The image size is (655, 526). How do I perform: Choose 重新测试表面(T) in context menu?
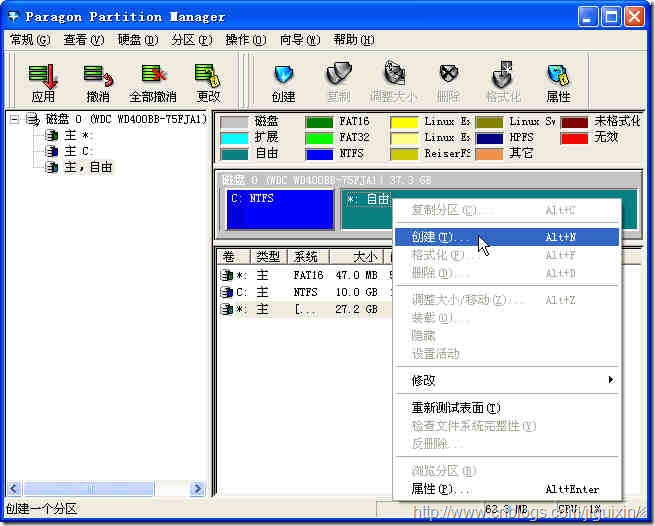tap(506, 407)
